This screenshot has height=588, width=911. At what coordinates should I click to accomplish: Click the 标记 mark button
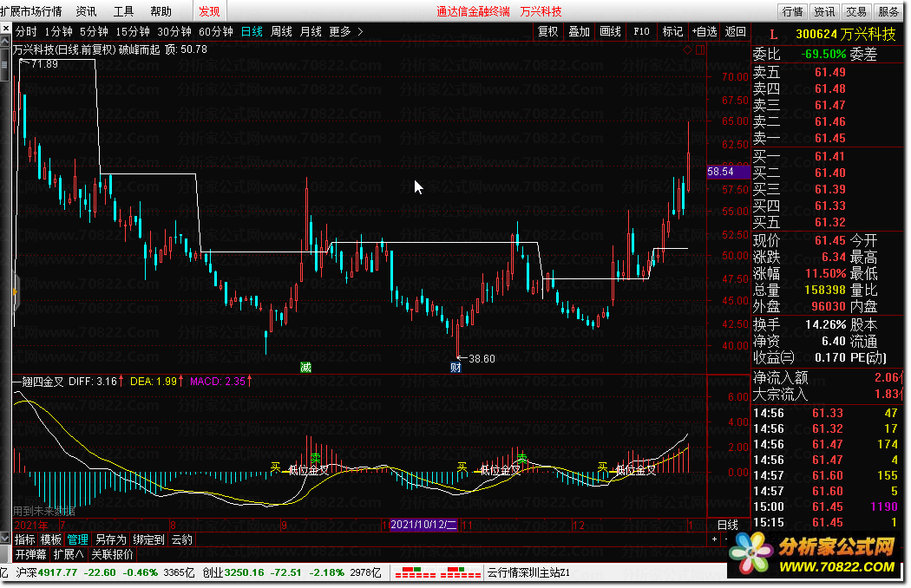click(x=672, y=32)
